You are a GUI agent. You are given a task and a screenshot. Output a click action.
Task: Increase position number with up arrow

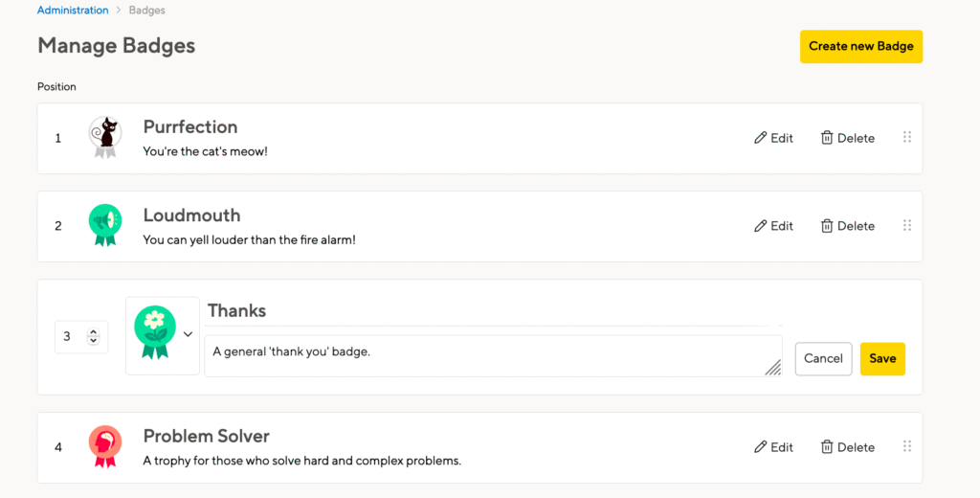click(93, 332)
